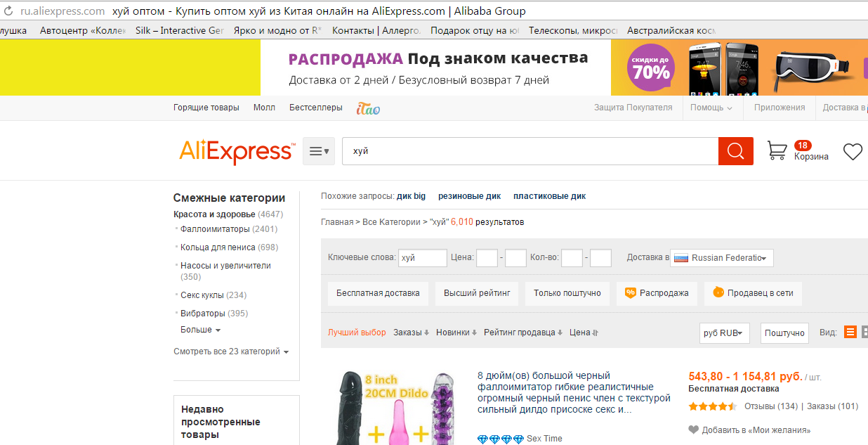The width and height of the screenshot is (868, 445).
Task: Enable the Высший рейтинг filter
Action: coord(476,293)
